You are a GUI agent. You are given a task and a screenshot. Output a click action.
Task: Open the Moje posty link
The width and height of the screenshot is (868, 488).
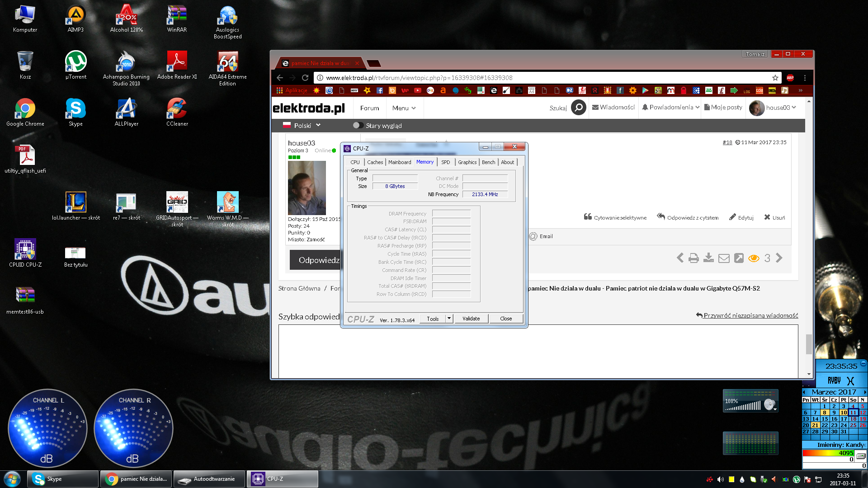coord(723,108)
